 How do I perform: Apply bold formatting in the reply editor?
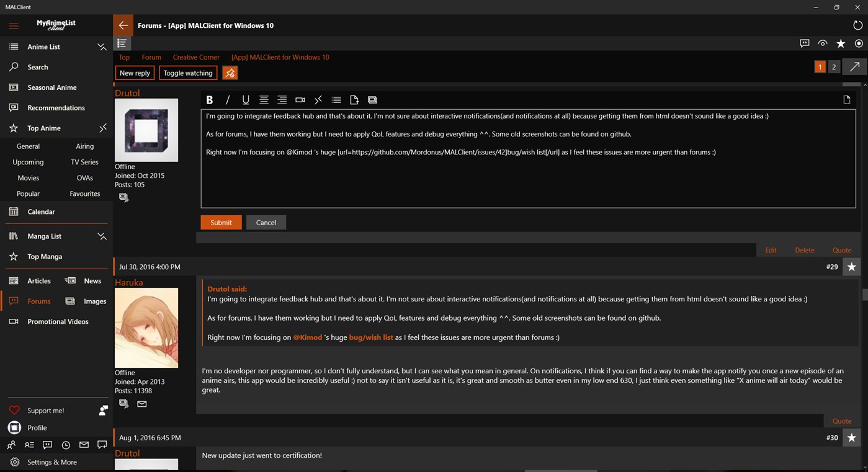pyautogui.click(x=209, y=99)
